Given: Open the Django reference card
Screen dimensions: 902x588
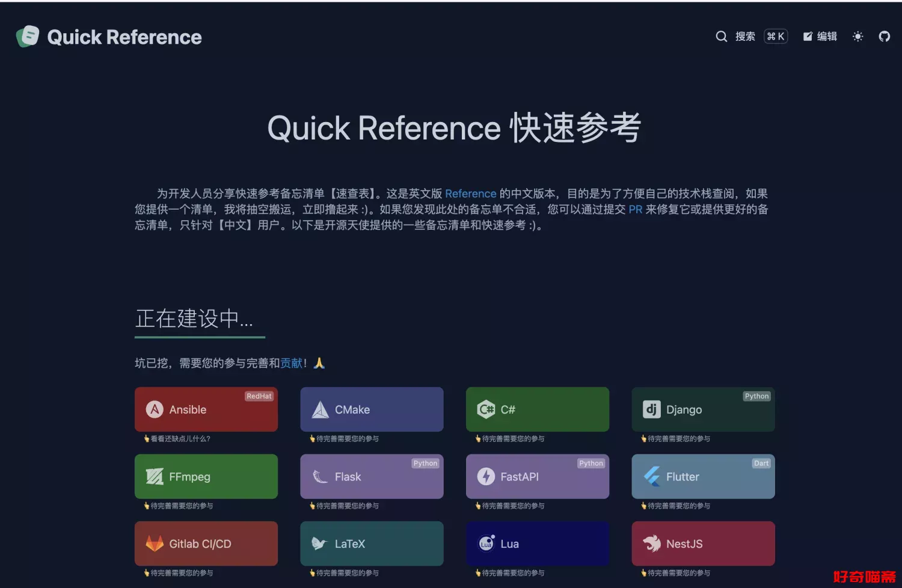Looking at the screenshot, I should pyautogui.click(x=703, y=409).
